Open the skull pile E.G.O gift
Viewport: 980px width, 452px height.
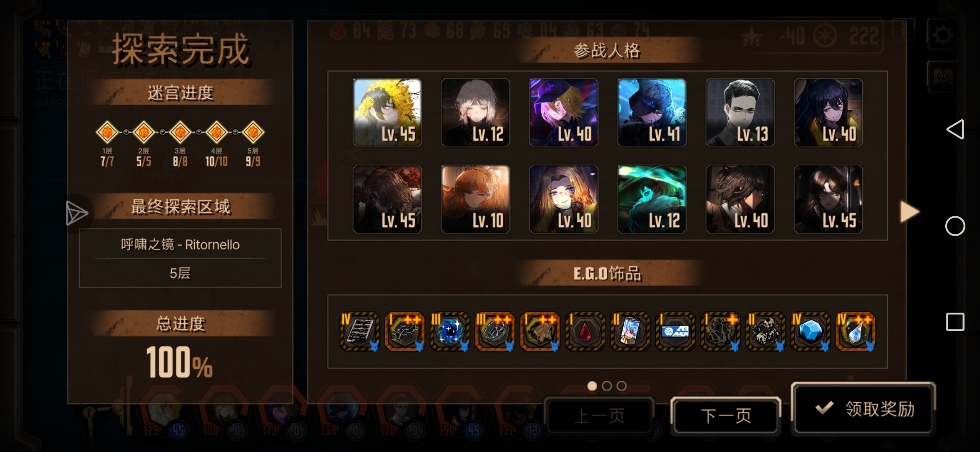pyautogui.click(x=765, y=331)
